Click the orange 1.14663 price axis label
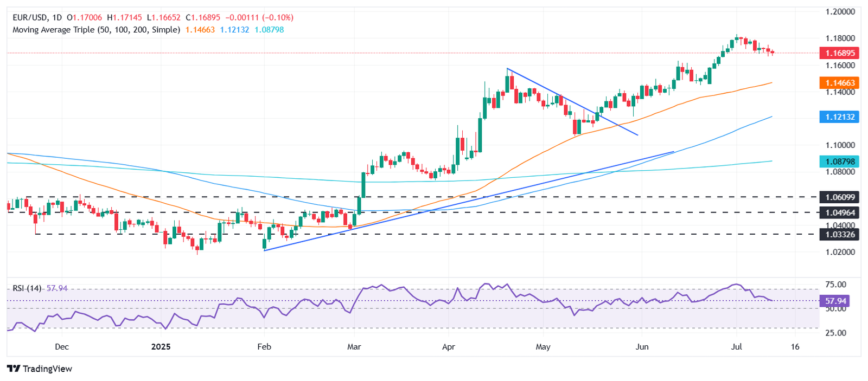This screenshot has height=381, width=868. pyautogui.click(x=839, y=83)
